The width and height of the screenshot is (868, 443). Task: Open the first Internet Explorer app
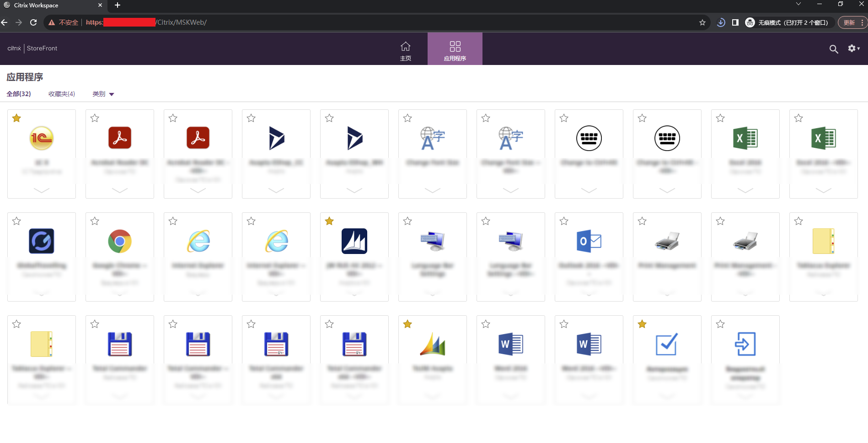[198, 241]
